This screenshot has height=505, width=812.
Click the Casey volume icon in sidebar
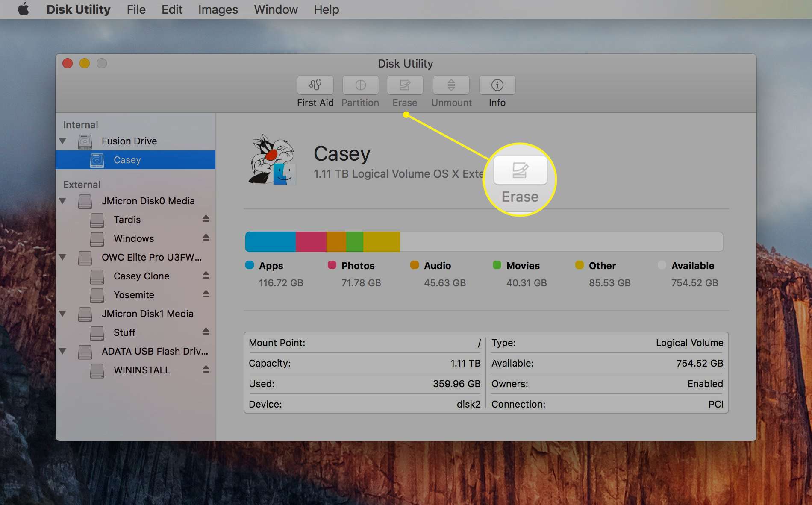[97, 160]
